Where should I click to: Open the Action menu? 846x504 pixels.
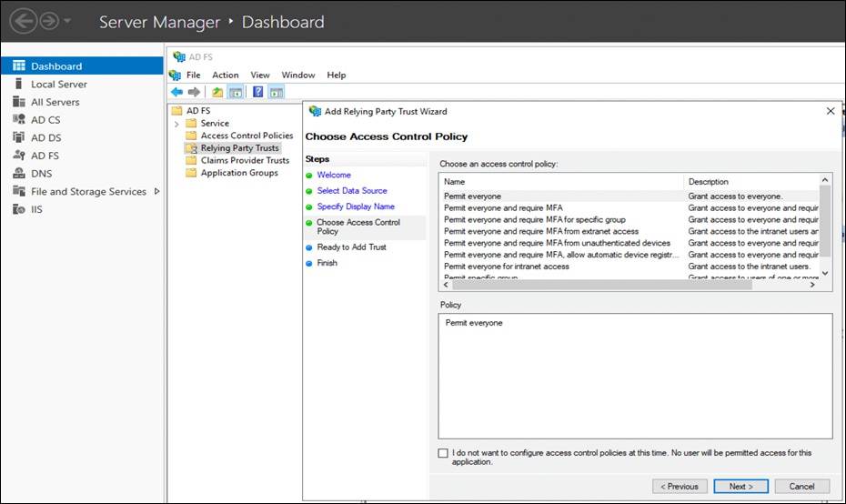click(x=225, y=75)
